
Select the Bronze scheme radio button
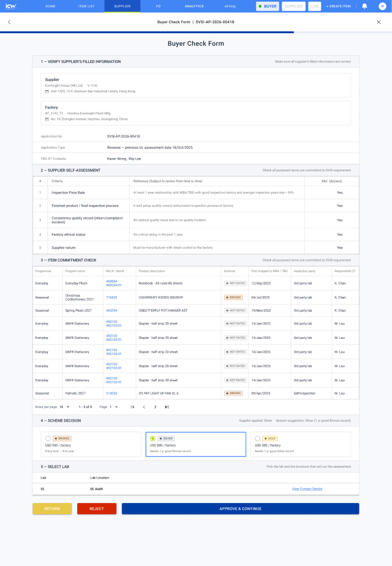coord(47,438)
